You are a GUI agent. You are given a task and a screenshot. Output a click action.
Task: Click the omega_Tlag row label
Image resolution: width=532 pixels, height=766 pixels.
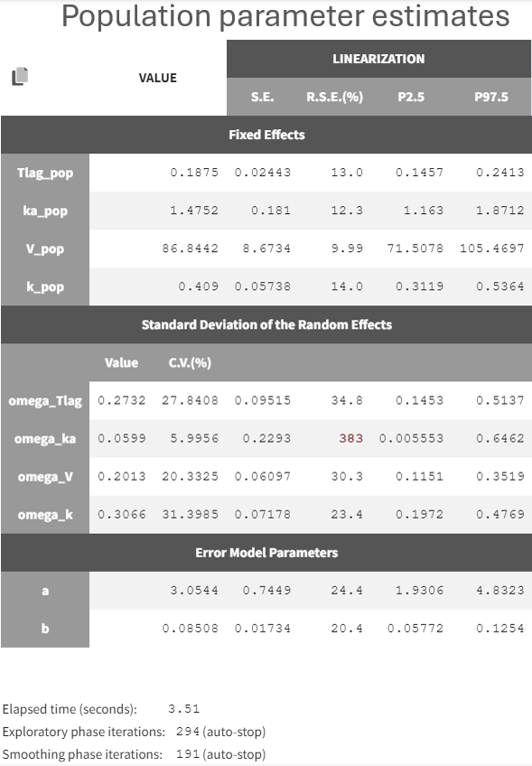click(x=45, y=401)
